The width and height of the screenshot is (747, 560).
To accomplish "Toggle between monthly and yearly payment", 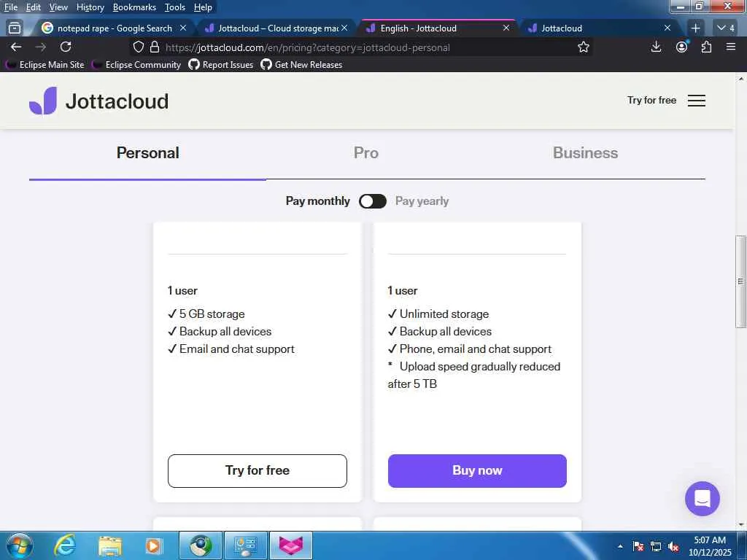I will (373, 201).
